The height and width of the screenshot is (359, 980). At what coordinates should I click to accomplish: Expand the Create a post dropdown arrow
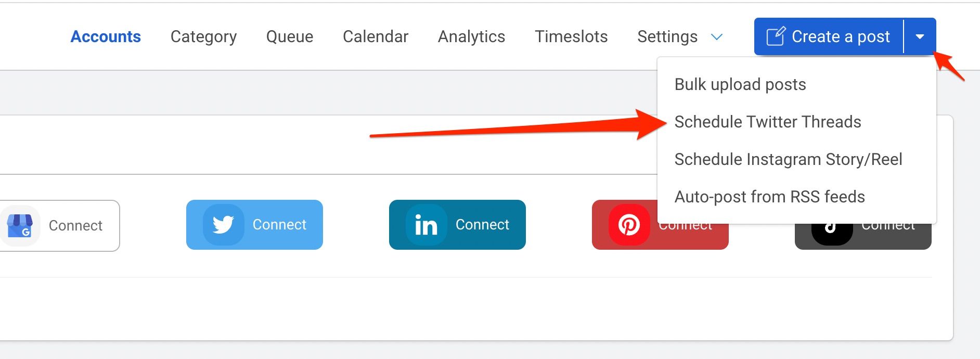tap(920, 36)
